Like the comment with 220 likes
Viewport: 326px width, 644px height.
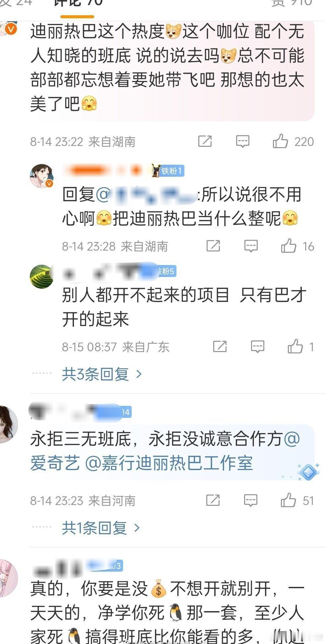(x=280, y=141)
